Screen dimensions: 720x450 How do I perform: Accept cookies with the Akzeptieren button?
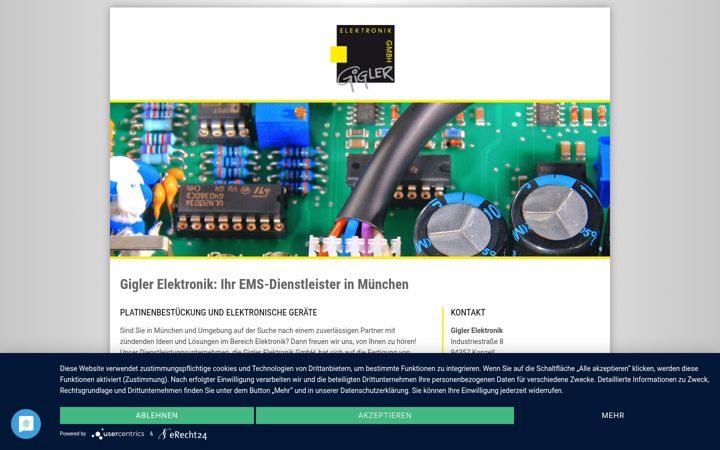pos(385,415)
